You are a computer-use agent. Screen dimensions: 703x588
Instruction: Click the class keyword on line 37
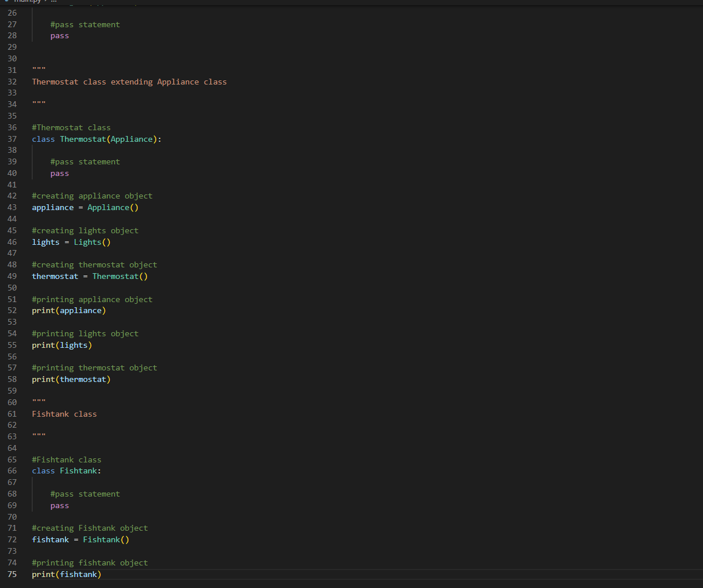(x=43, y=139)
